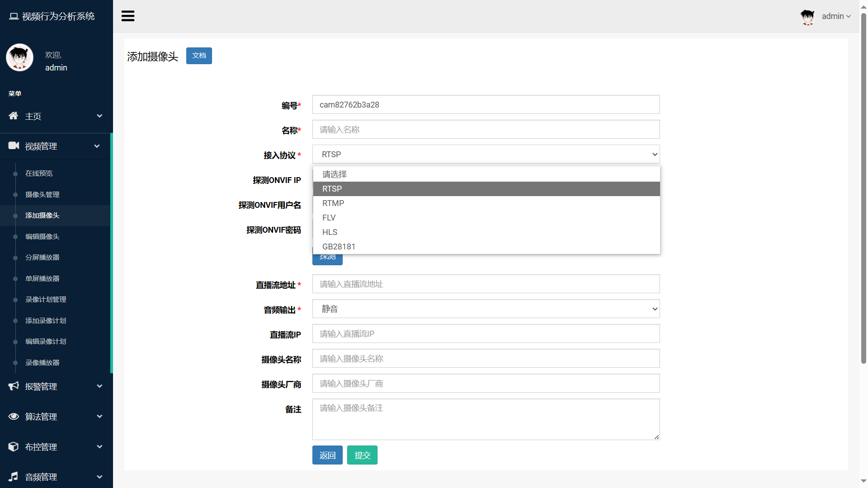Open 在线预览 in sidebar

pyautogui.click(x=39, y=173)
